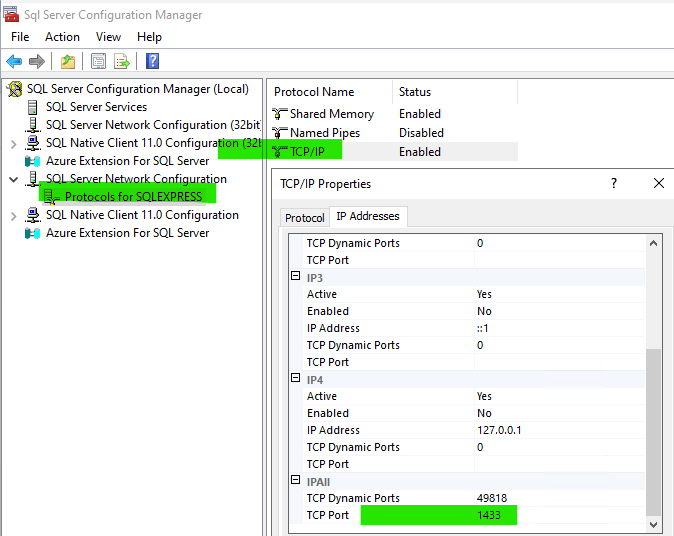Image resolution: width=674 pixels, height=536 pixels.
Task: Select SQL Server Services in the tree
Action: [96, 107]
